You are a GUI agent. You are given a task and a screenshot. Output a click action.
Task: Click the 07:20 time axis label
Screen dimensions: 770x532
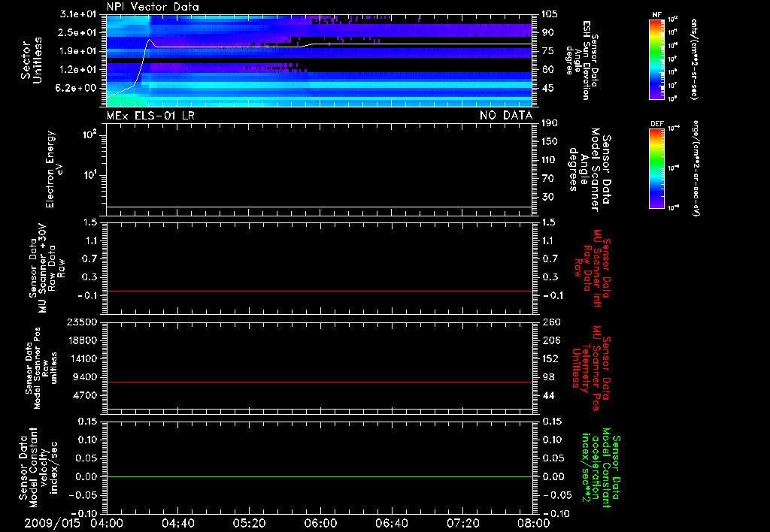pos(462,522)
